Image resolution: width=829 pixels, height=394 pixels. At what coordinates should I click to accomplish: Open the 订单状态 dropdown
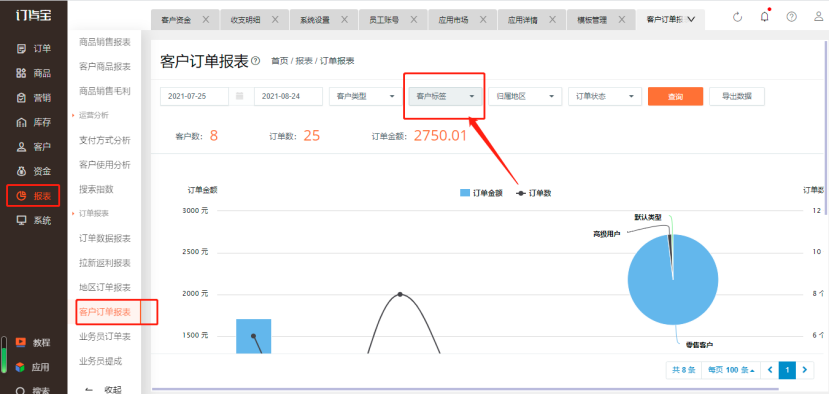[605, 96]
